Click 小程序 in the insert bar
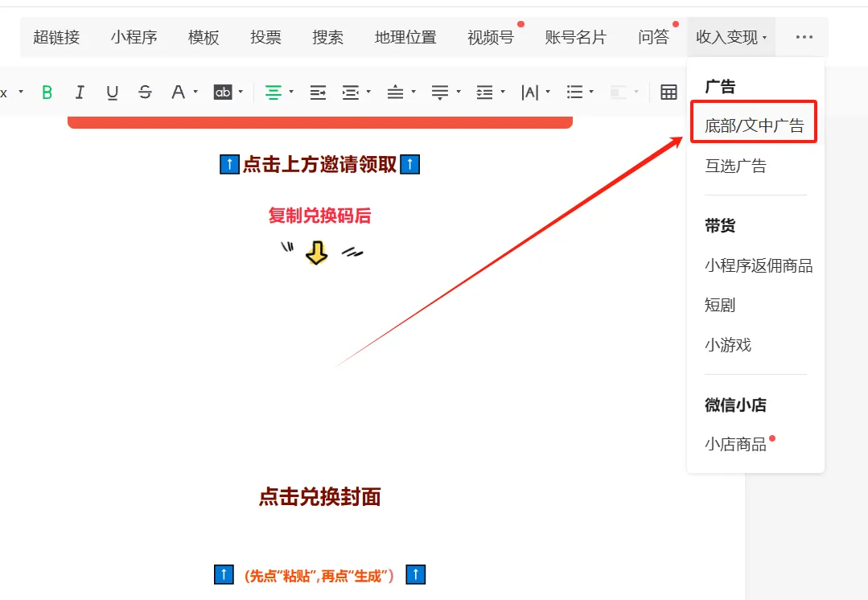This screenshot has height=600, width=868. [x=134, y=37]
